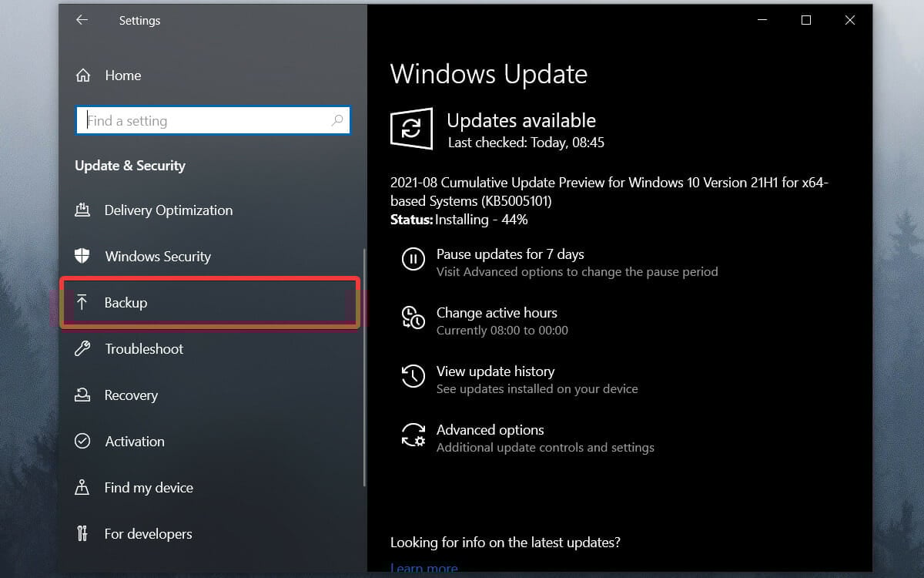
Task: Focus the Find a setting search box
Action: [213, 121]
